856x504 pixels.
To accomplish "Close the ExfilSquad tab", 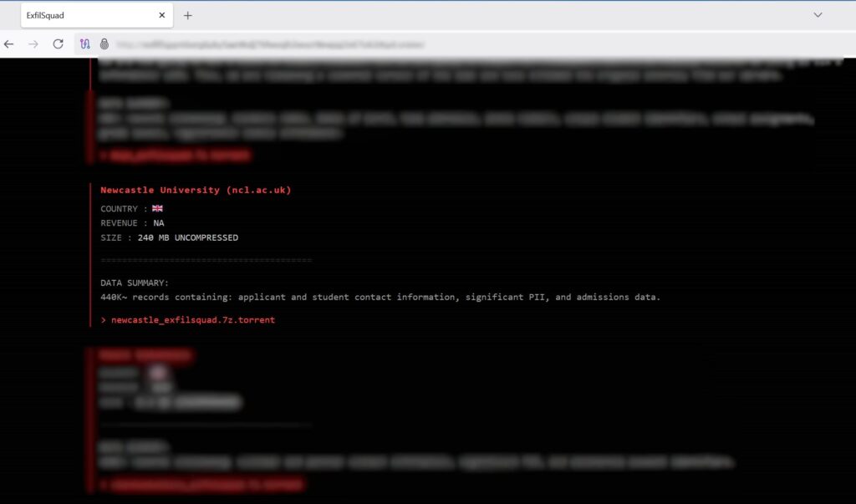I will pyautogui.click(x=161, y=15).
